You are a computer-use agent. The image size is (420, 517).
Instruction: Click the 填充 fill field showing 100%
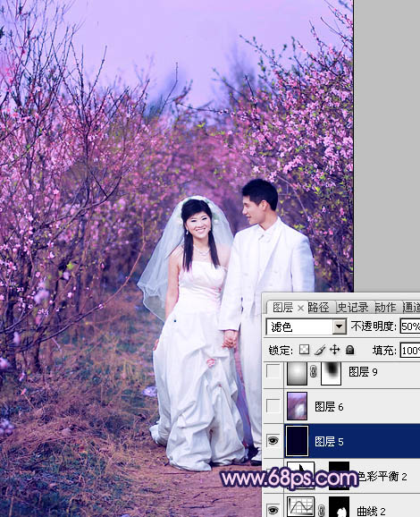(x=410, y=350)
